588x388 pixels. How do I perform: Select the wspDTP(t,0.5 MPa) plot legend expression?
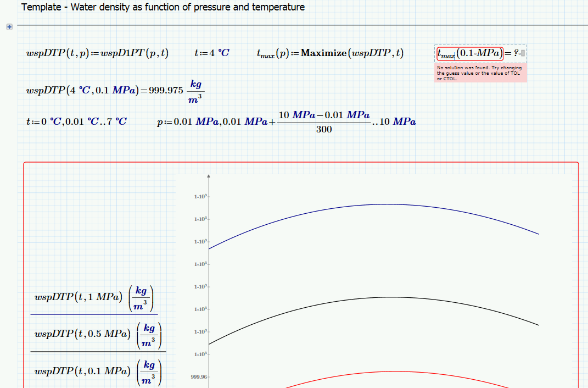click(98, 335)
